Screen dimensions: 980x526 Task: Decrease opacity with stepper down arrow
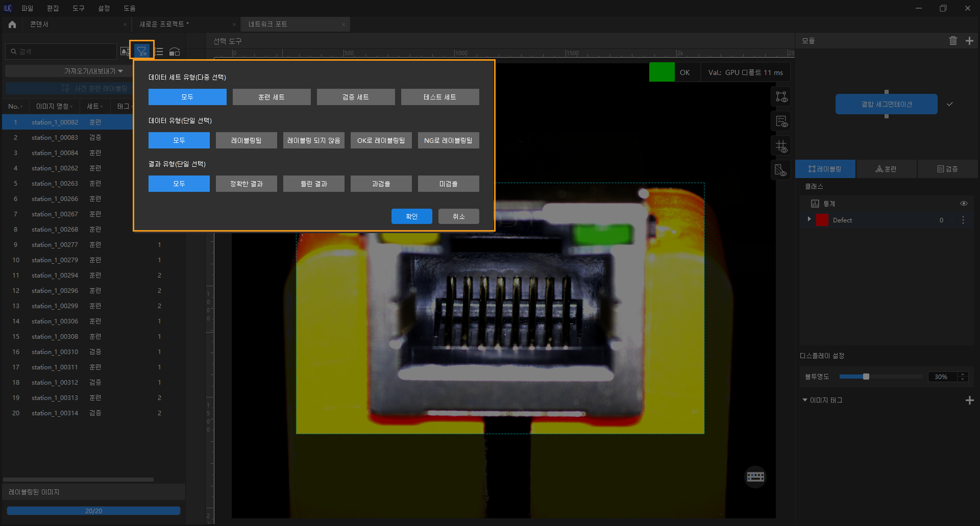coord(963,379)
